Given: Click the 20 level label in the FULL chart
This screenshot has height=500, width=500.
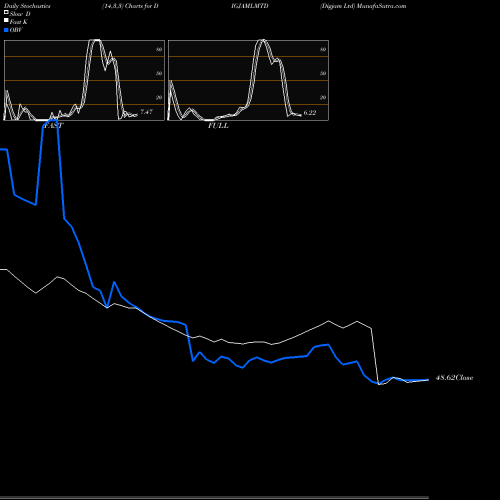Looking at the screenshot, I should (323, 97).
